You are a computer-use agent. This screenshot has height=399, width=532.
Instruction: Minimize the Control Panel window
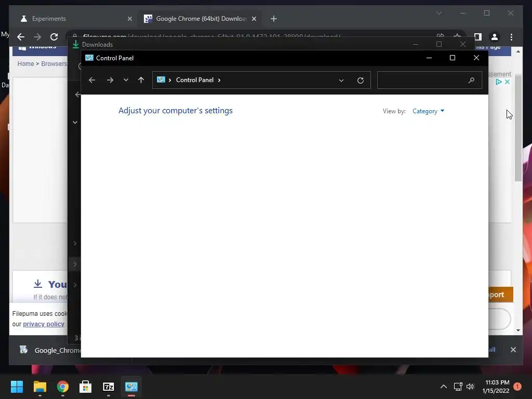(429, 58)
